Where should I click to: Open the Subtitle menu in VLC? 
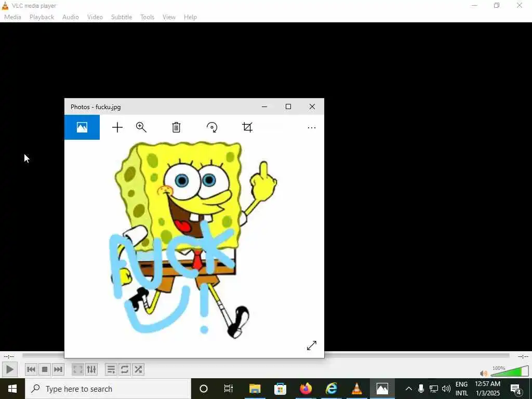pos(122,17)
